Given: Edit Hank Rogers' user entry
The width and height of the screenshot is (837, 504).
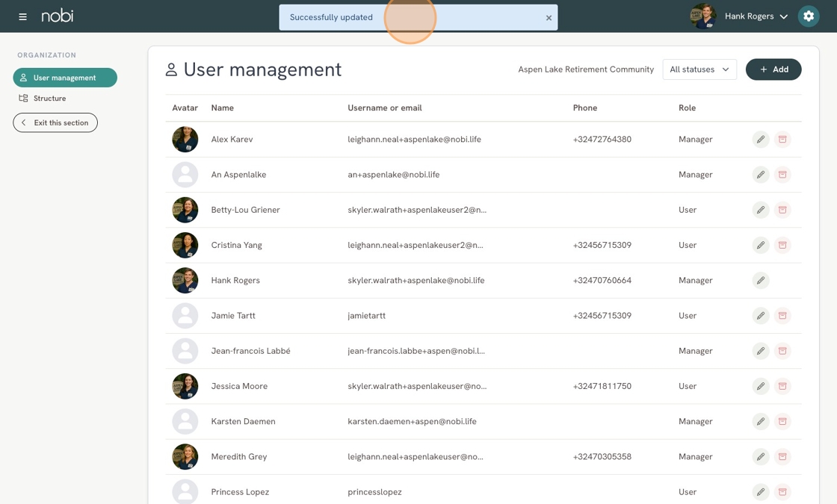Looking at the screenshot, I should point(761,280).
